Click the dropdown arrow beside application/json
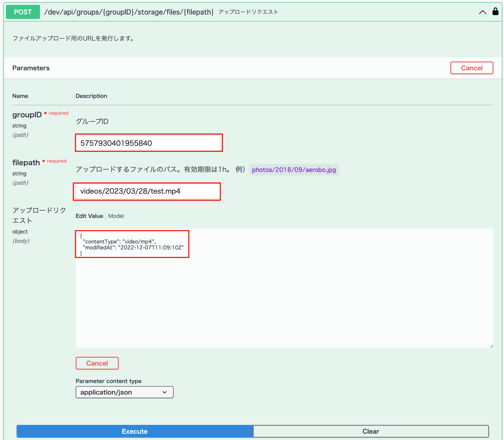The height and width of the screenshot is (440, 504). pyautogui.click(x=164, y=392)
